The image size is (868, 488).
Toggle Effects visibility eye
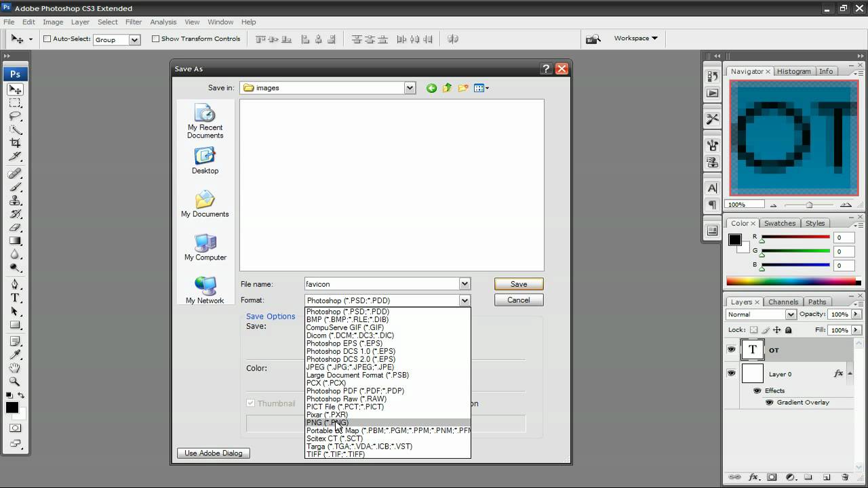coord(757,390)
